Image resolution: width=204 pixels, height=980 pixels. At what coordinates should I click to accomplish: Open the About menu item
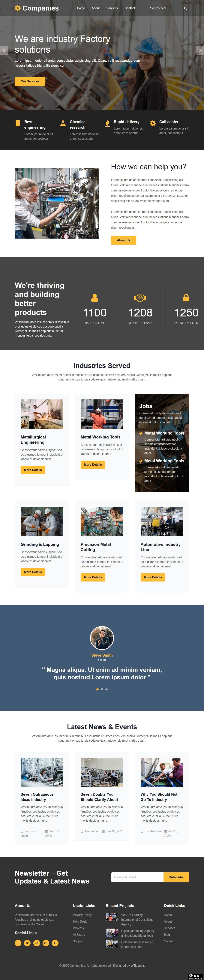[x=96, y=8]
